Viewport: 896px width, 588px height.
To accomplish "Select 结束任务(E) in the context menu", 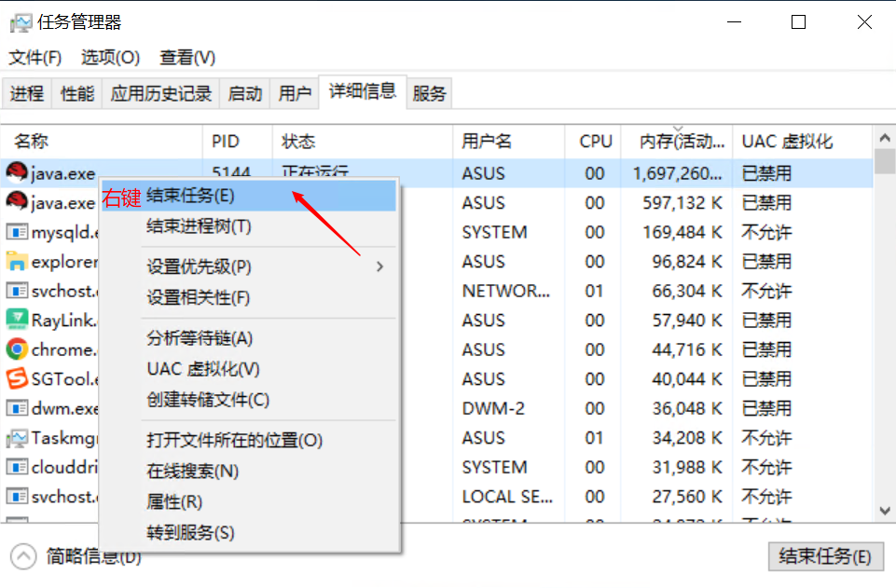I will pos(191,196).
